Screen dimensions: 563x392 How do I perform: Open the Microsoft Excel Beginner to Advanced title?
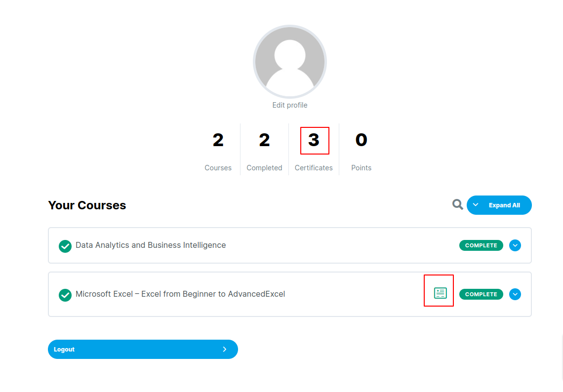click(x=180, y=294)
